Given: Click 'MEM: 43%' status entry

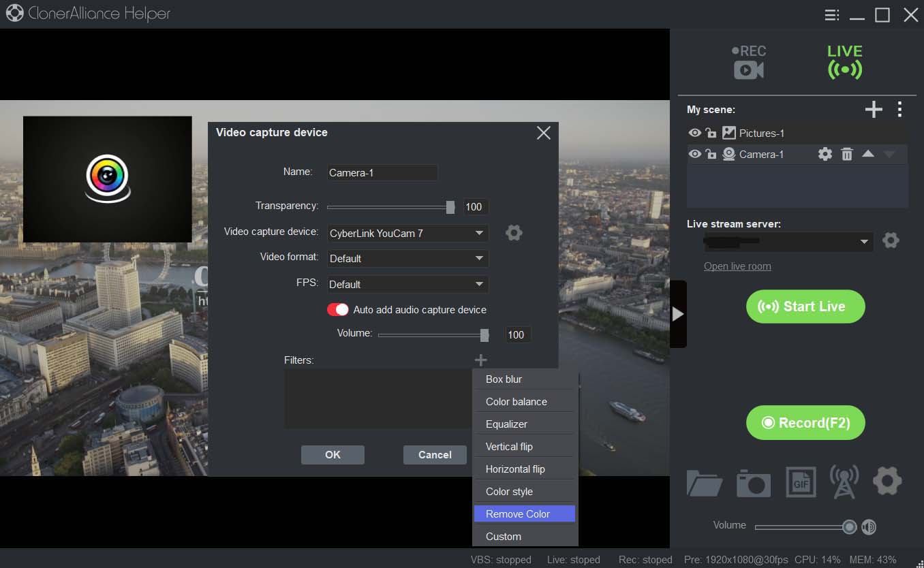Looking at the screenshot, I should pos(872,560).
